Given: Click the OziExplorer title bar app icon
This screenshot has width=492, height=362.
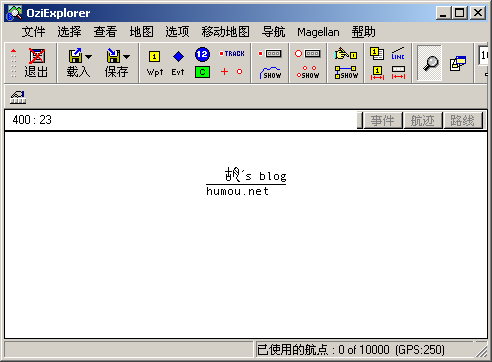Looking at the screenshot, I should click(15, 13).
